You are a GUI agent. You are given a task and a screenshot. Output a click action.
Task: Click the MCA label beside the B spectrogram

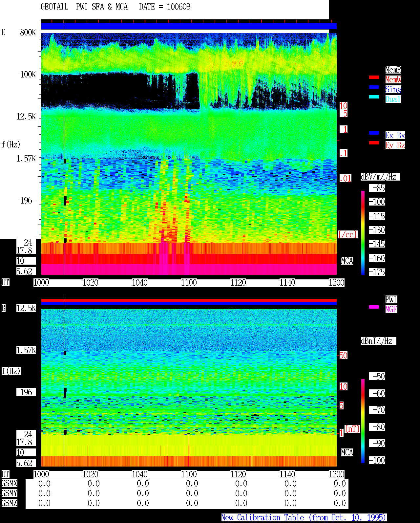pyautogui.click(x=347, y=452)
